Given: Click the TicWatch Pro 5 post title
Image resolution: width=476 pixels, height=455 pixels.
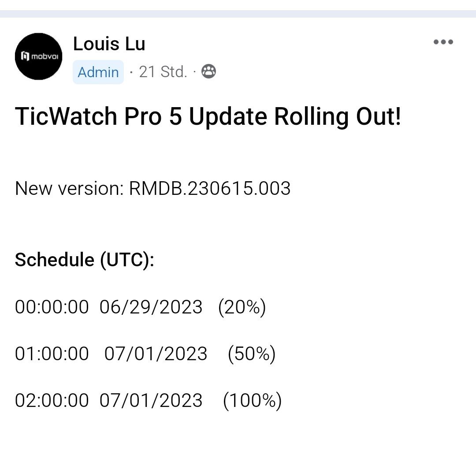Looking at the screenshot, I should (208, 117).
